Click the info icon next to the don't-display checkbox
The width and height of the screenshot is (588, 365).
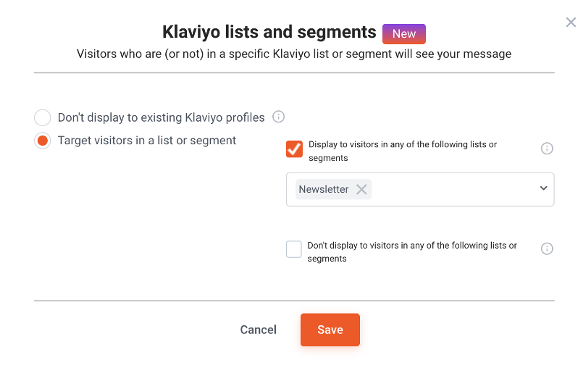coord(547,248)
